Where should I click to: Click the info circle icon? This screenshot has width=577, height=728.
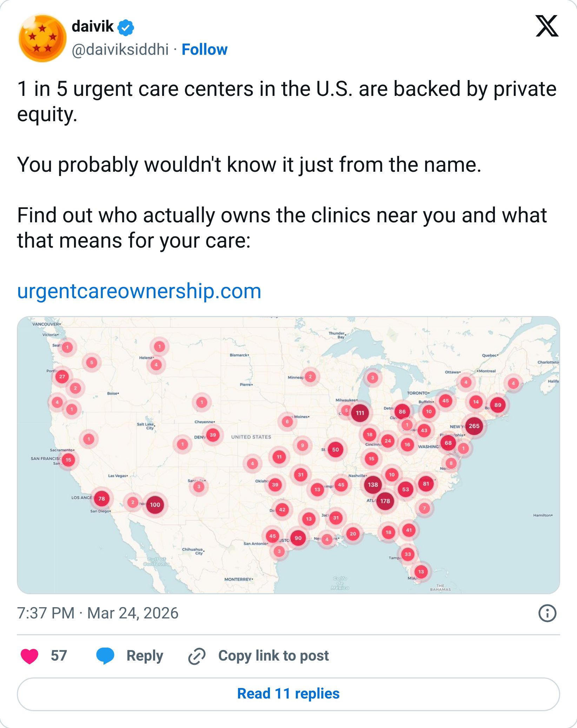(x=547, y=614)
